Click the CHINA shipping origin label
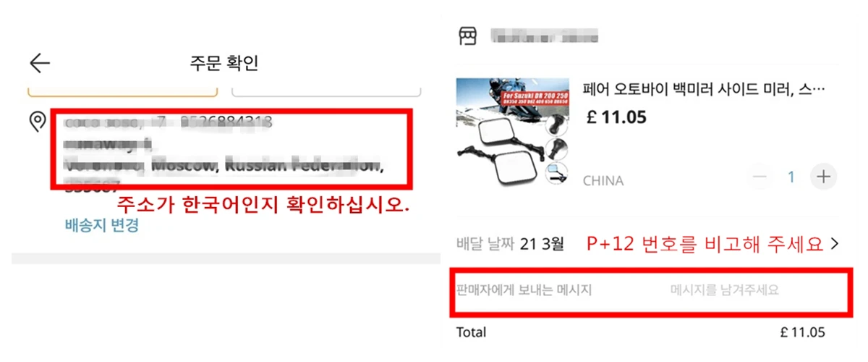 tap(603, 181)
